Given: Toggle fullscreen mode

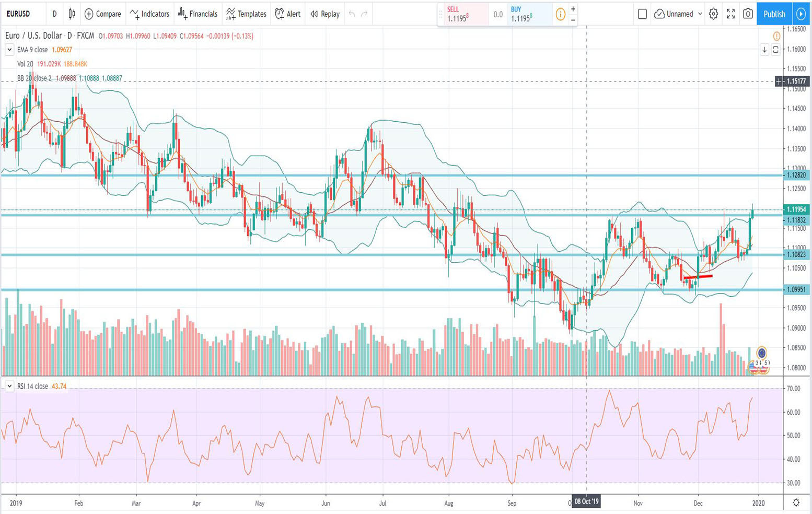Looking at the screenshot, I should click(x=730, y=14).
